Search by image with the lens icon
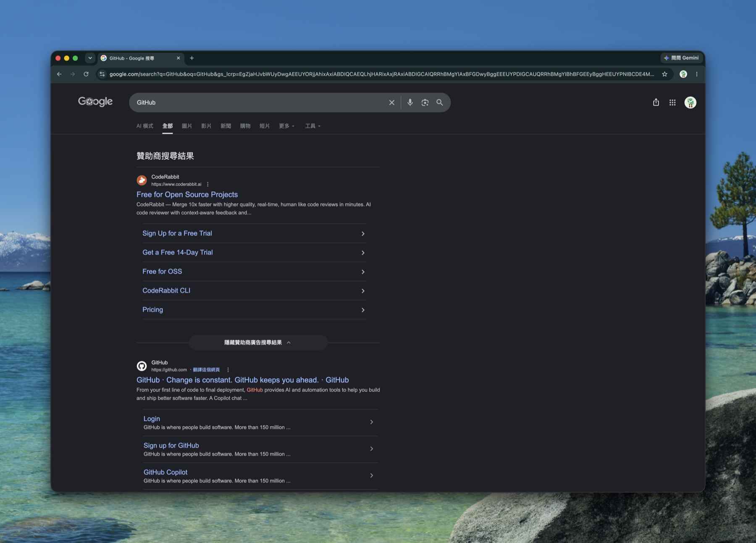 point(425,103)
